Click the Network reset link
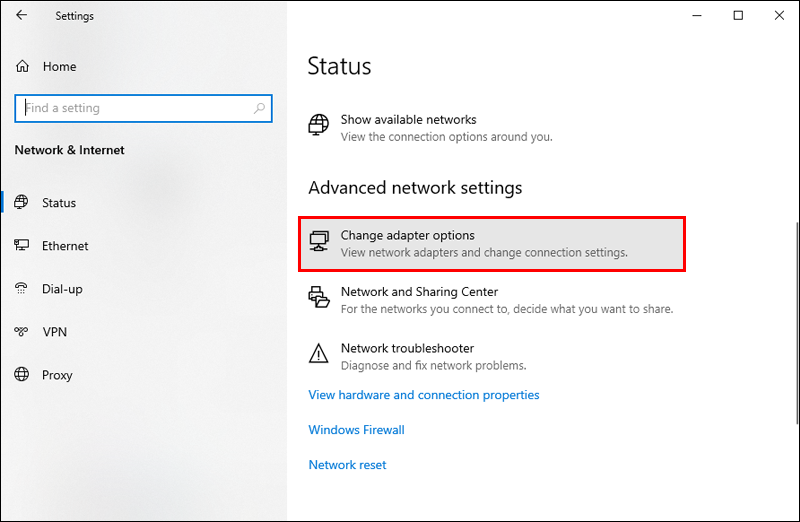 pos(347,465)
